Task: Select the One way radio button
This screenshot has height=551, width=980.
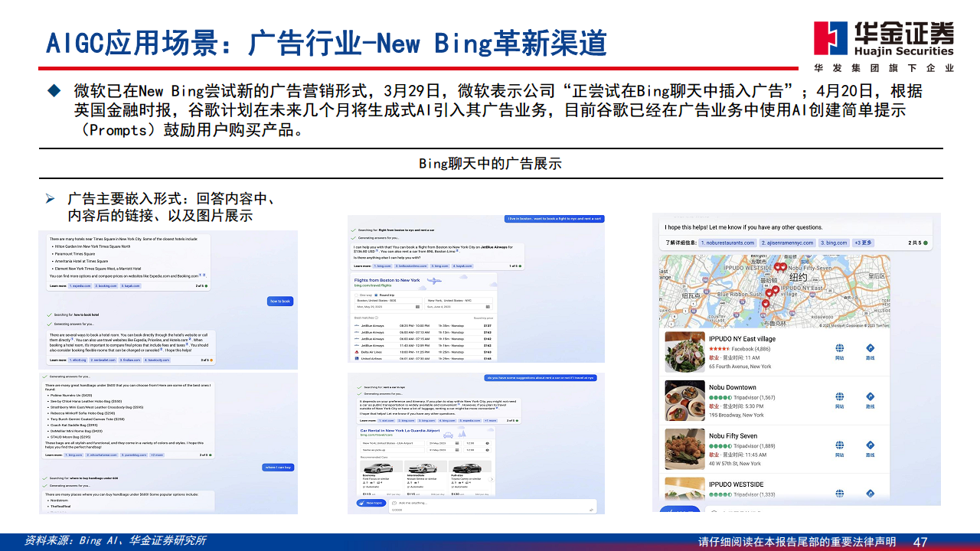Action: (x=356, y=295)
